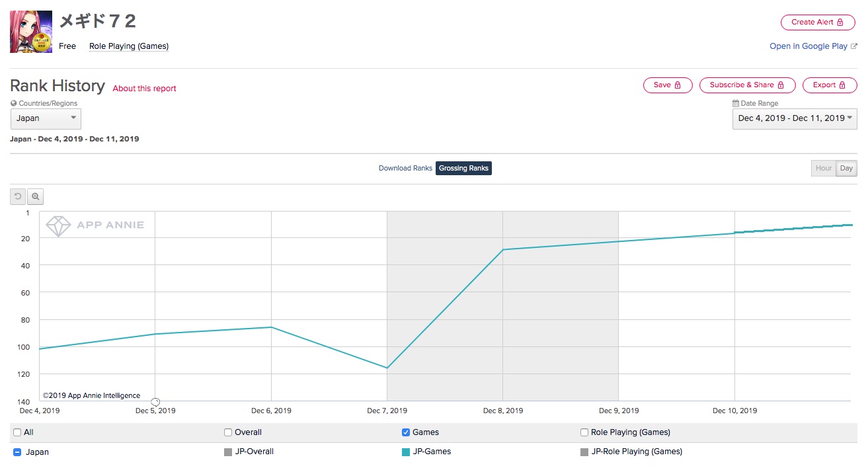868x476 pixels.
Task: Click the 'Dec 9, 2019' axis label
Action: [x=619, y=411]
